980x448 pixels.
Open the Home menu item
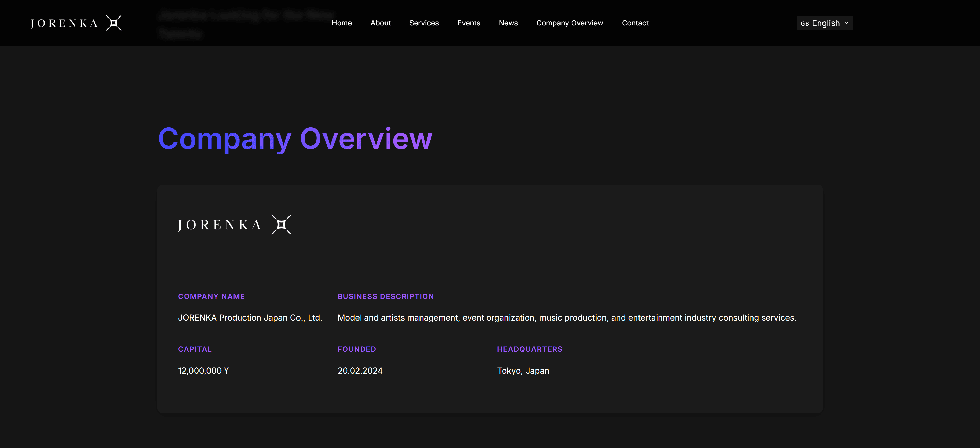pos(342,23)
